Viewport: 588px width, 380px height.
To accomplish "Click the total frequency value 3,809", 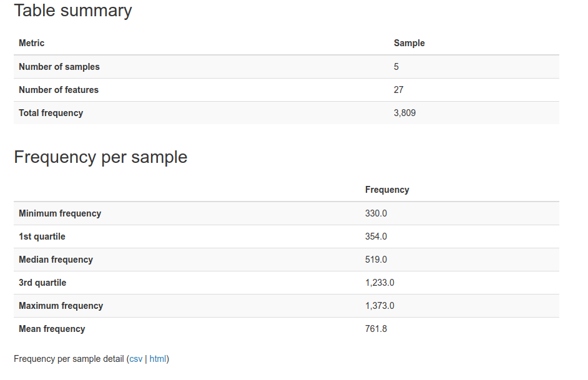I will (404, 113).
